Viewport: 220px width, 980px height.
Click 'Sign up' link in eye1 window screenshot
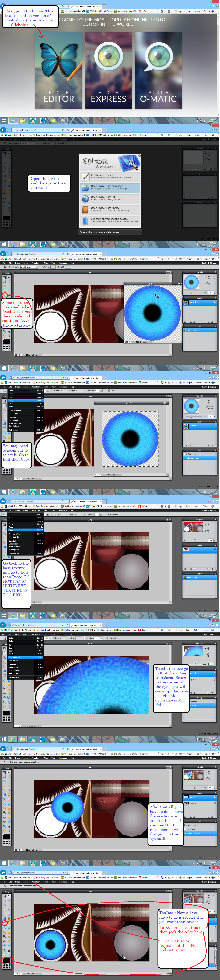(x=213, y=263)
